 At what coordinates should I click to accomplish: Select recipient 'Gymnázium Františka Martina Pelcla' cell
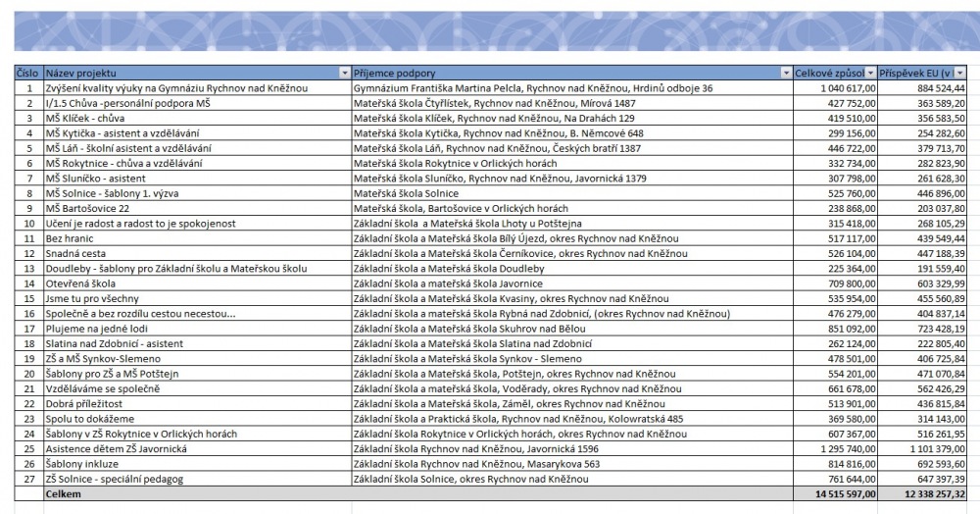coord(572,88)
